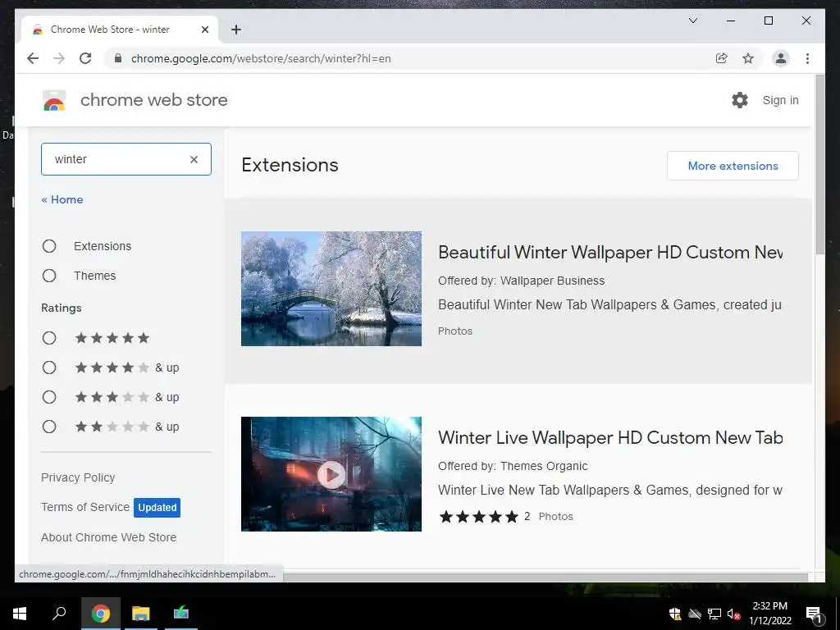The width and height of the screenshot is (840, 630).
Task: Return to the web store Home
Action: coord(62,199)
